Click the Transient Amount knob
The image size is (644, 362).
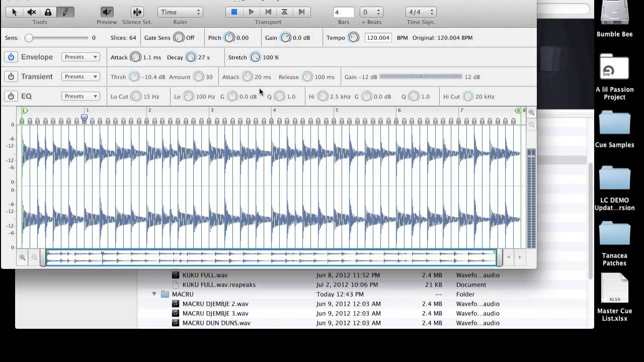point(198,77)
